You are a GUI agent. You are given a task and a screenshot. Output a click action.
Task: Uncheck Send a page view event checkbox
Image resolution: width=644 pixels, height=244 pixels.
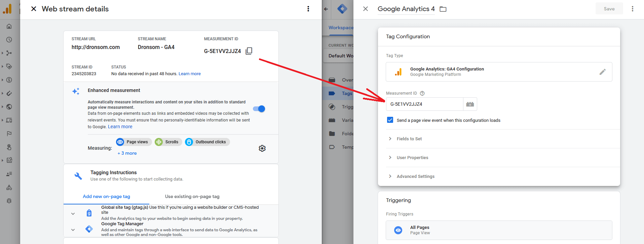point(390,120)
